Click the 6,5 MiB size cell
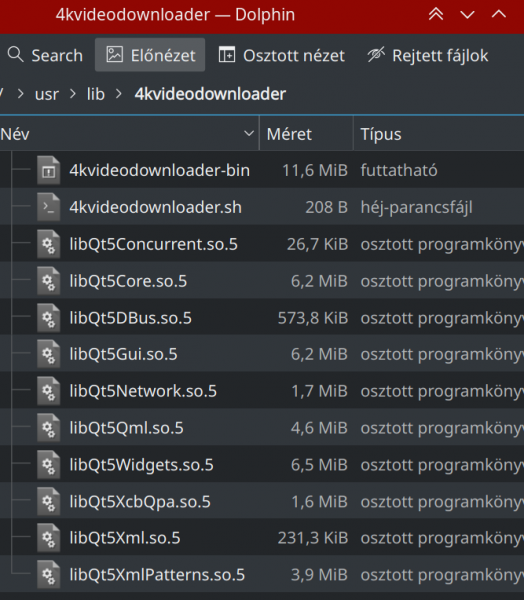This screenshot has height=600, width=524. click(319, 465)
